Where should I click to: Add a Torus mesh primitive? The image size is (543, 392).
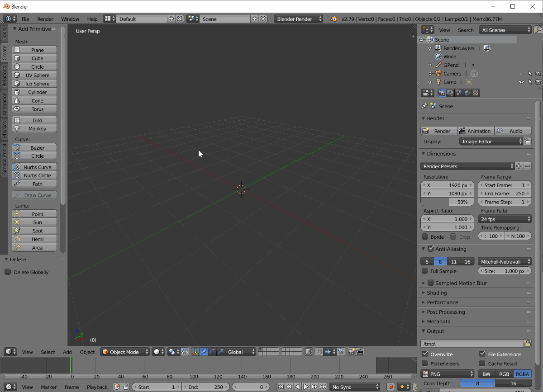coord(34,109)
